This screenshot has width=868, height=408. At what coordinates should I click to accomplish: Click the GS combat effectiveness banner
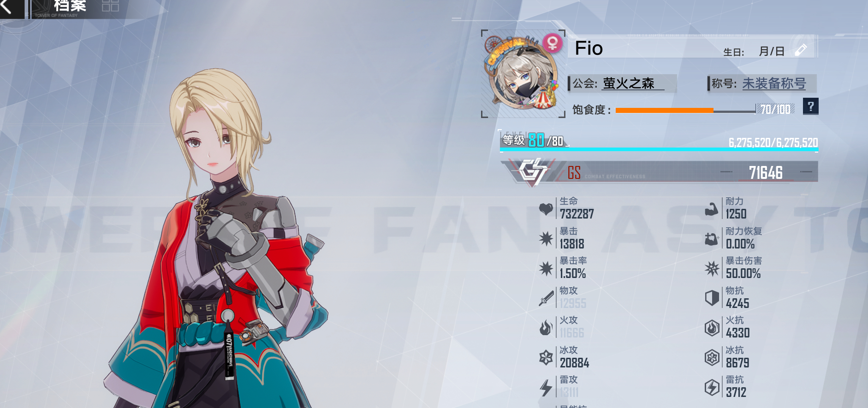click(x=660, y=172)
